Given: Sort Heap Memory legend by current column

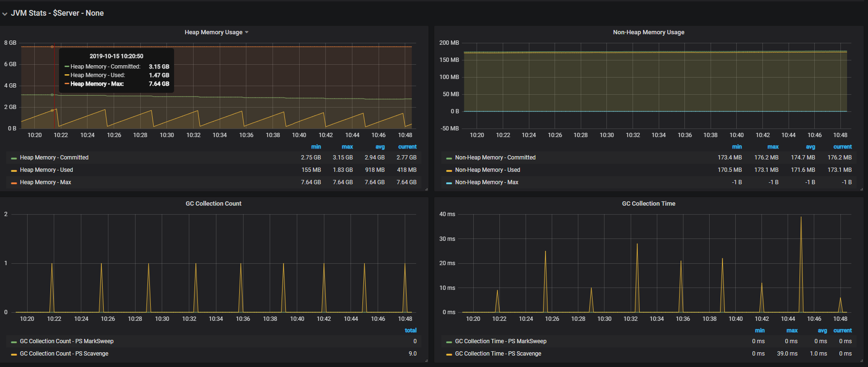Looking at the screenshot, I should pyautogui.click(x=407, y=147).
